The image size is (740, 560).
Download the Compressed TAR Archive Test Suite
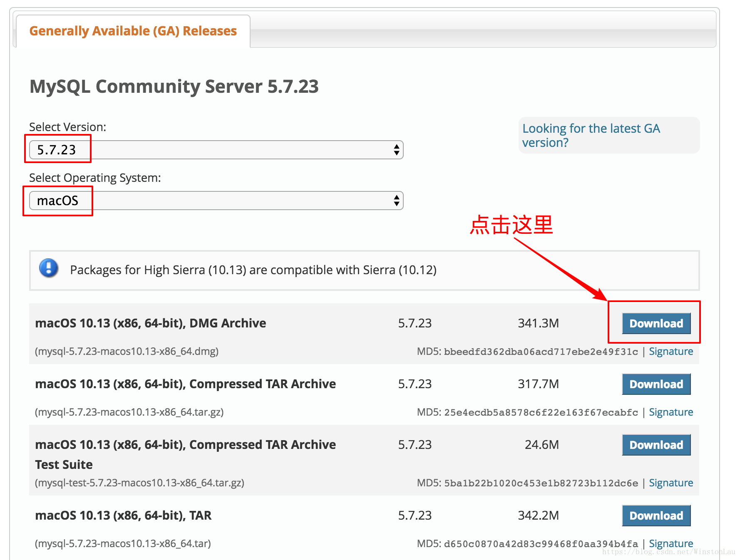[656, 445]
